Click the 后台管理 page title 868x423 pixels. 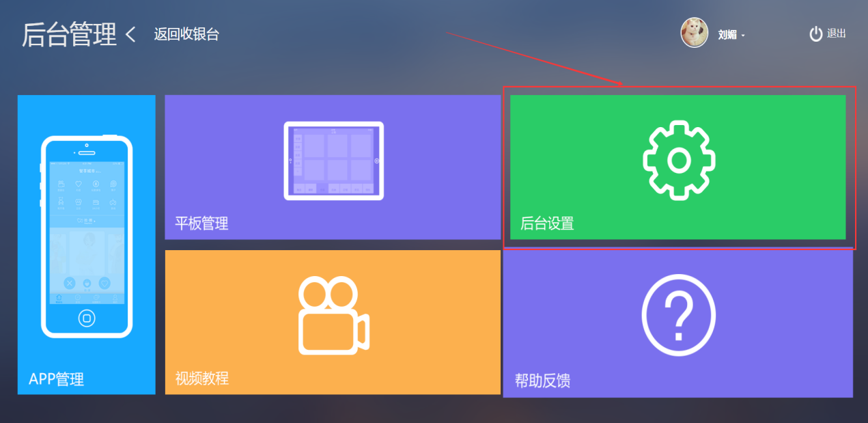pos(70,34)
